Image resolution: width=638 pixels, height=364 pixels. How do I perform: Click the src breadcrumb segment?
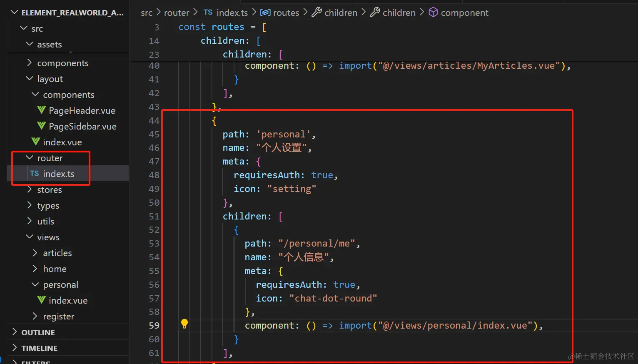click(147, 13)
